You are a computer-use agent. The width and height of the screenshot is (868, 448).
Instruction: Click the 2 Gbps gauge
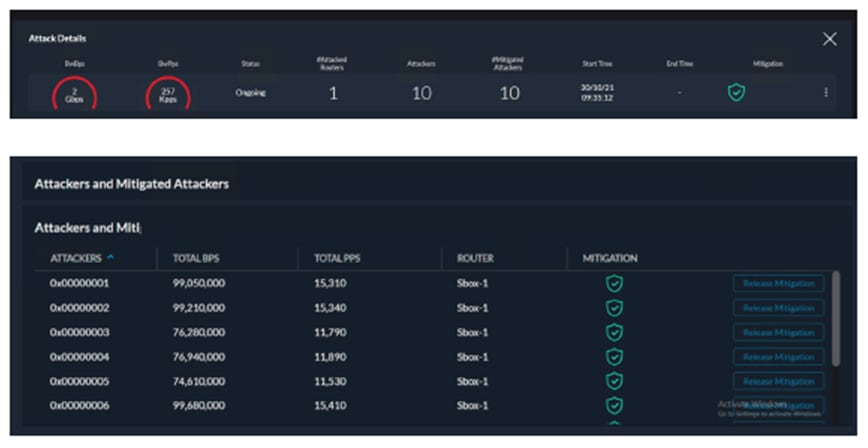[74, 94]
